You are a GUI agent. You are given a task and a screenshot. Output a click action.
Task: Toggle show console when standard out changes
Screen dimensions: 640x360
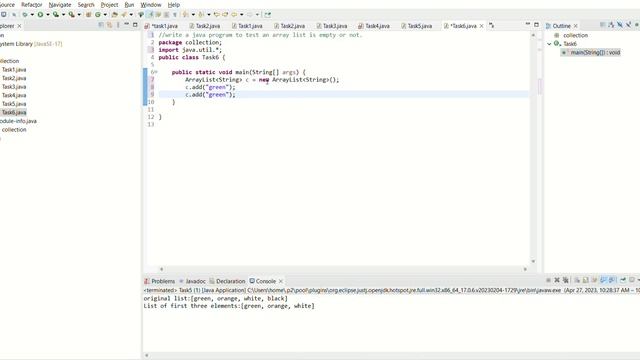603,280
